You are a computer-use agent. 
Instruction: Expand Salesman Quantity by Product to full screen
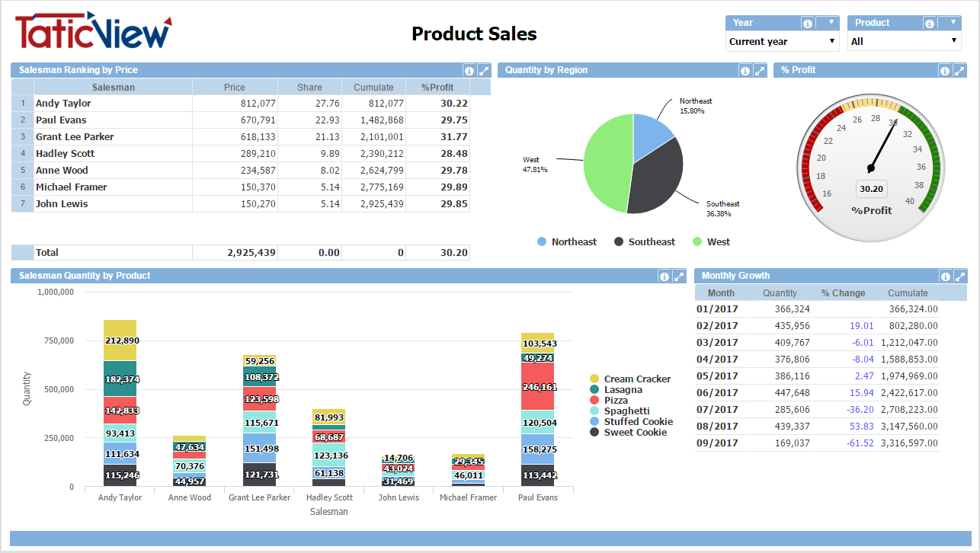678,276
